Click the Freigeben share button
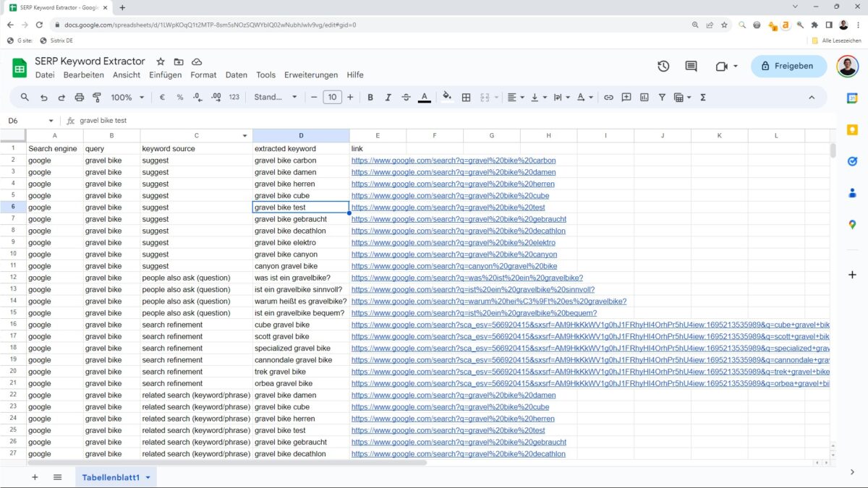Image resolution: width=868 pixels, height=488 pixels. [788, 66]
